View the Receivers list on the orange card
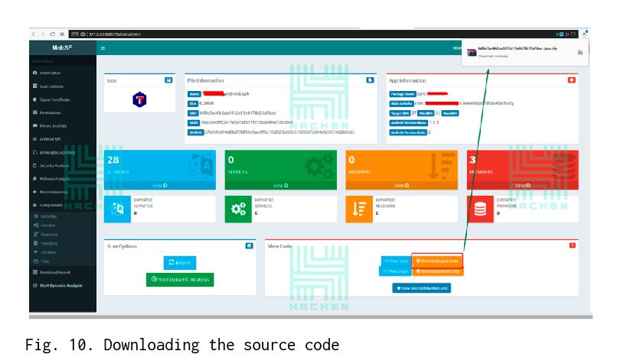This screenshot has width=624, height=364. point(401,186)
